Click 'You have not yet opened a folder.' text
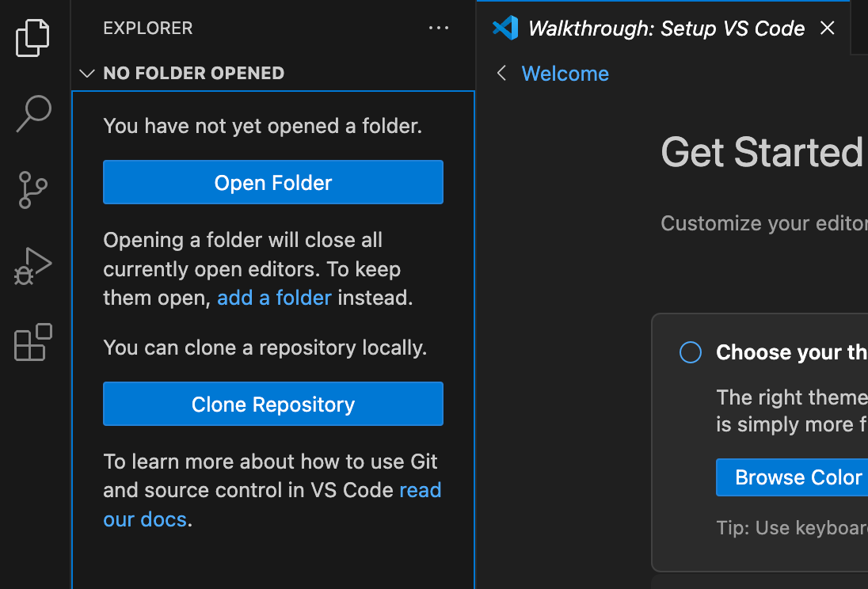Image resolution: width=868 pixels, height=589 pixels. (x=262, y=126)
